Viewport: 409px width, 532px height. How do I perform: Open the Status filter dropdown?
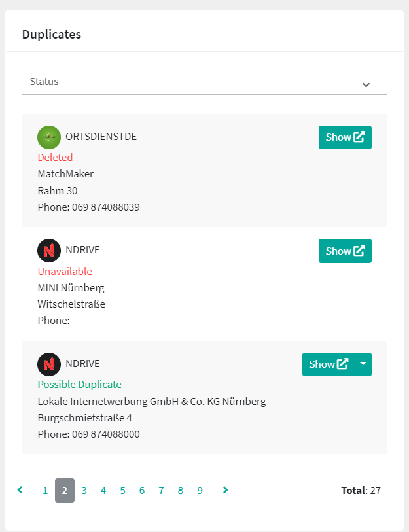coord(204,83)
